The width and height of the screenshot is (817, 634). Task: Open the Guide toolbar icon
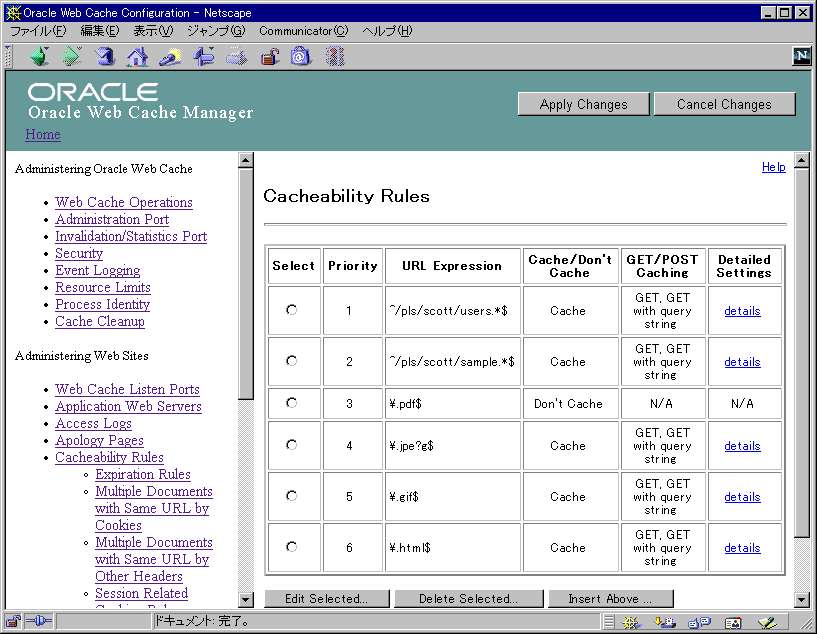click(204, 56)
